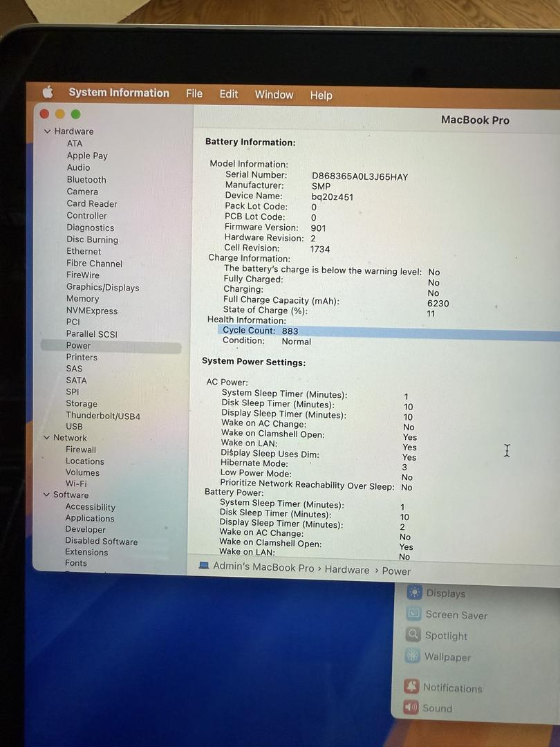Select Audio in the sidebar
This screenshot has height=747, width=560.
coord(79,167)
